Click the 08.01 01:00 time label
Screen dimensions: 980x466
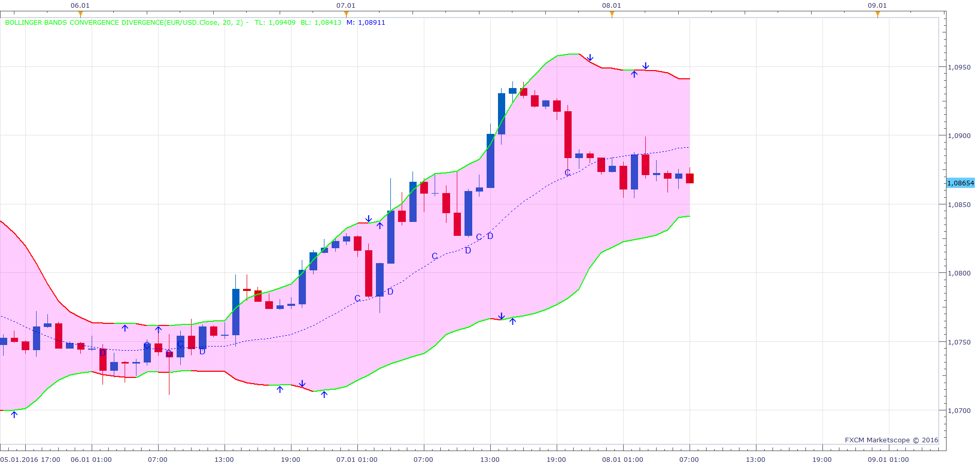click(x=623, y=459)
